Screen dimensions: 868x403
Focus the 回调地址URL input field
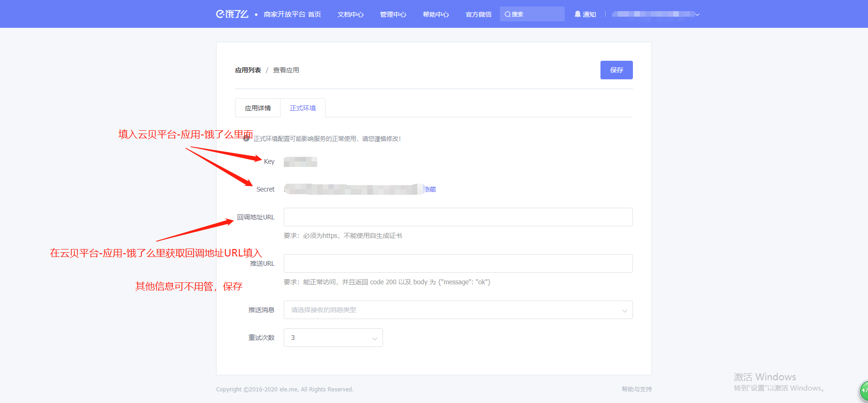click(x=458, y=217)
